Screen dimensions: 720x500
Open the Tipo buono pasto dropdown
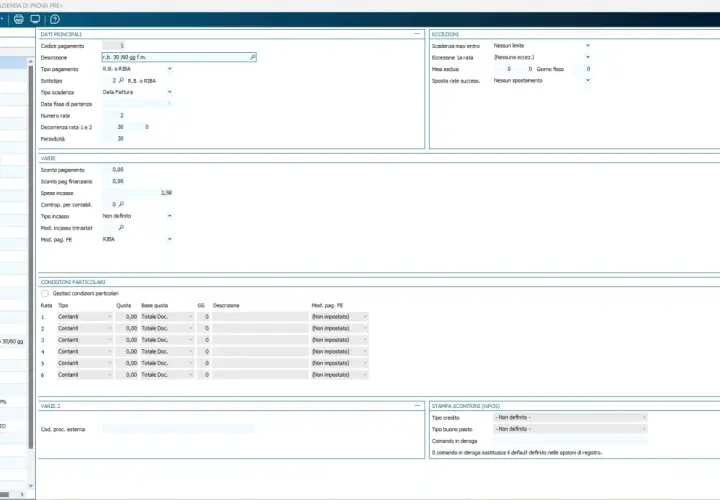click(x=644, y=429)
